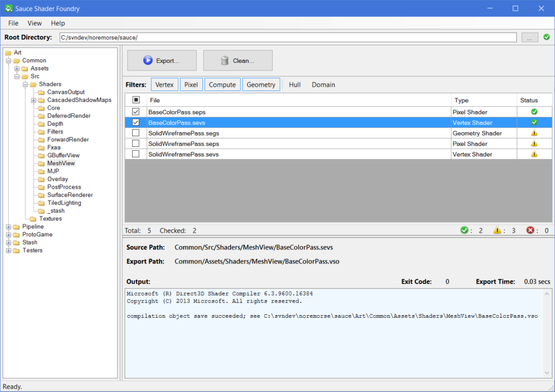Screen dimensions: 555x392
Task: Click the CanvasOutput folder icon
Action: click(x=41, y=92)
